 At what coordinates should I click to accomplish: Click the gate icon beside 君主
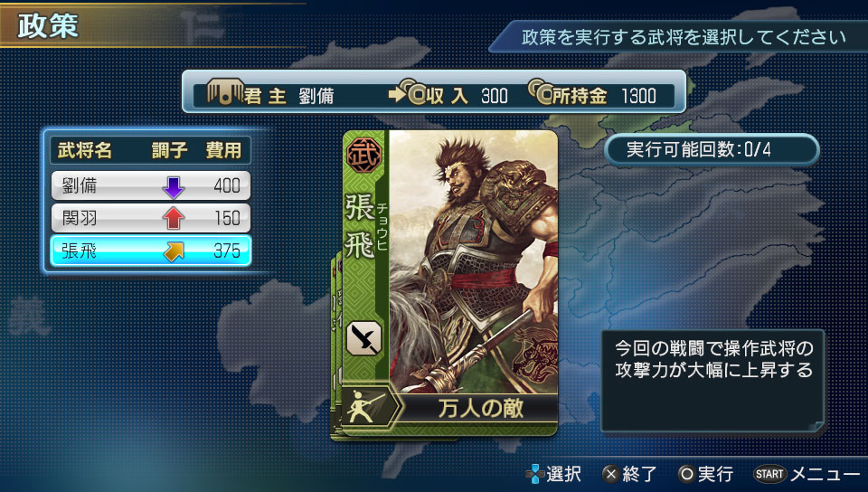pyautogui.click(x=225, y=91)
